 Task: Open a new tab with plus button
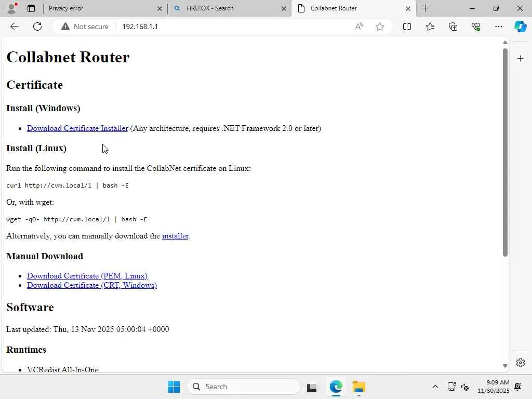click(x=425, y=8)
